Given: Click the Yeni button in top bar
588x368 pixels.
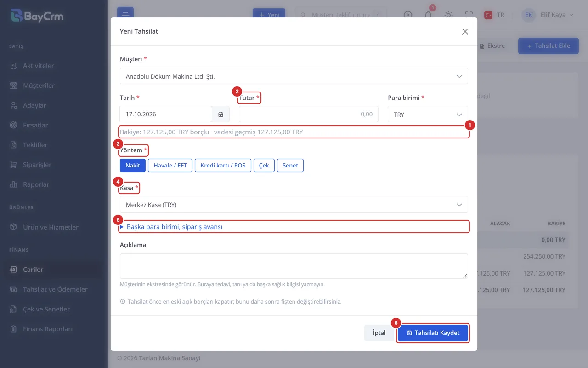Looking at the screenshot, I should pos(269,15).
